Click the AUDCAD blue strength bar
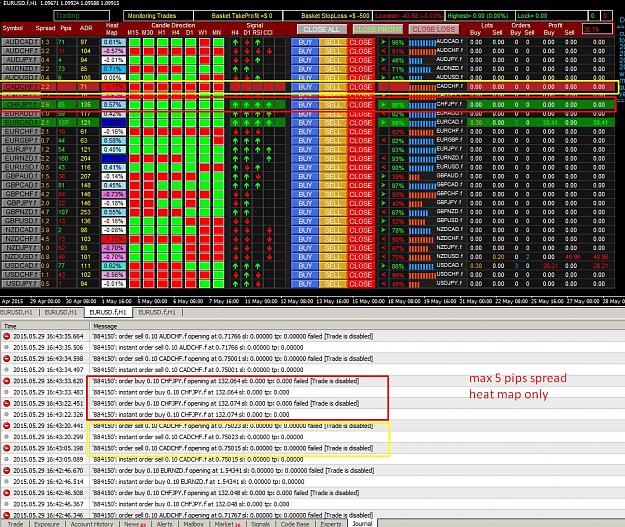 pyautogui.click(x=422, y=43)
